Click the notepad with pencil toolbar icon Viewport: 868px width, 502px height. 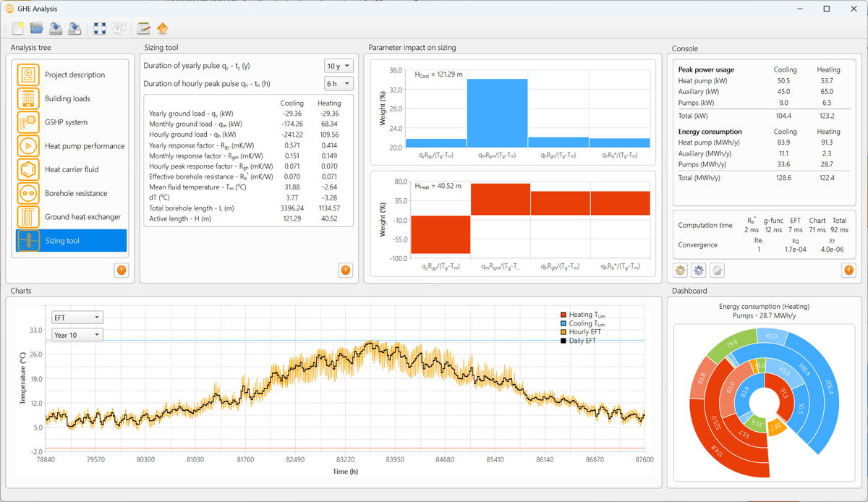tap(144, 29)
